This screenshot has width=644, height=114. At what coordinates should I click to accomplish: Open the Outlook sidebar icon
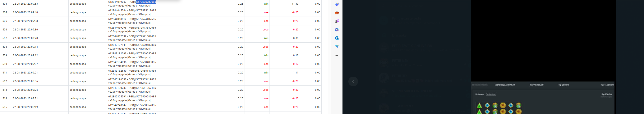337,38
